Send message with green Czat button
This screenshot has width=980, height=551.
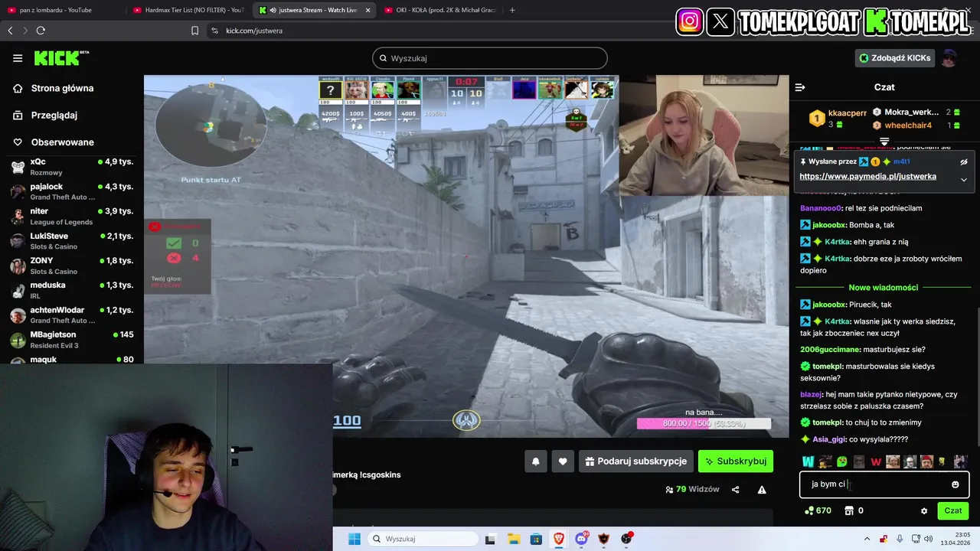coord(952,510)
